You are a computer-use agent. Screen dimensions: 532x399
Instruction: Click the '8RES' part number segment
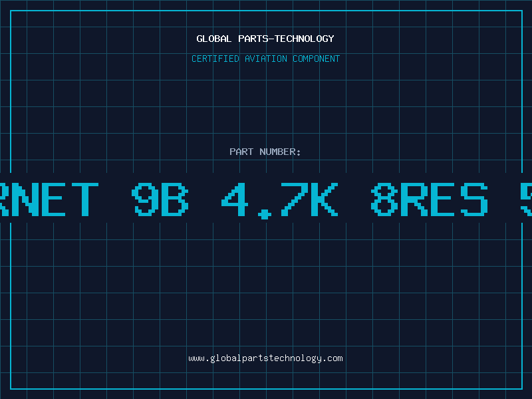(430, 199)
